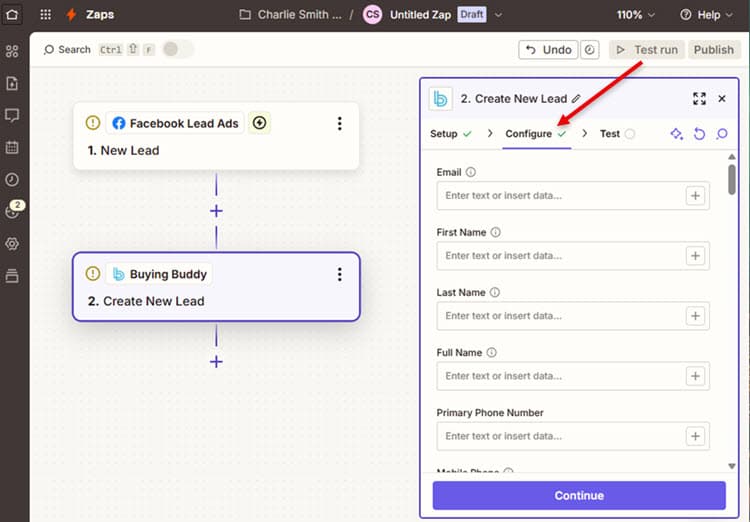Image resolution: width=750 pixels, height=522 pixels.
Task: Open the Charlie Smith folder breadcrumb
Action: (x=291, y=15)
